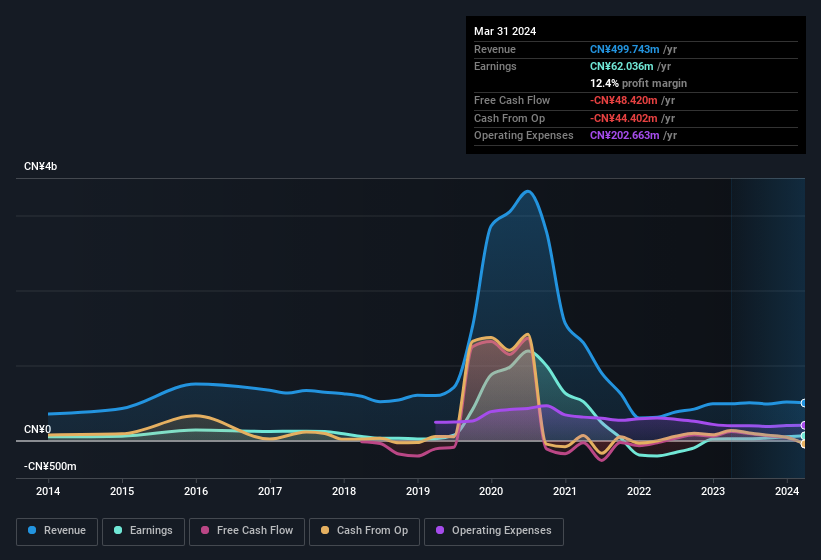821x560 pixels.
Task: Click the 2014 x-axis label
Action: click(x=48, y=491)
